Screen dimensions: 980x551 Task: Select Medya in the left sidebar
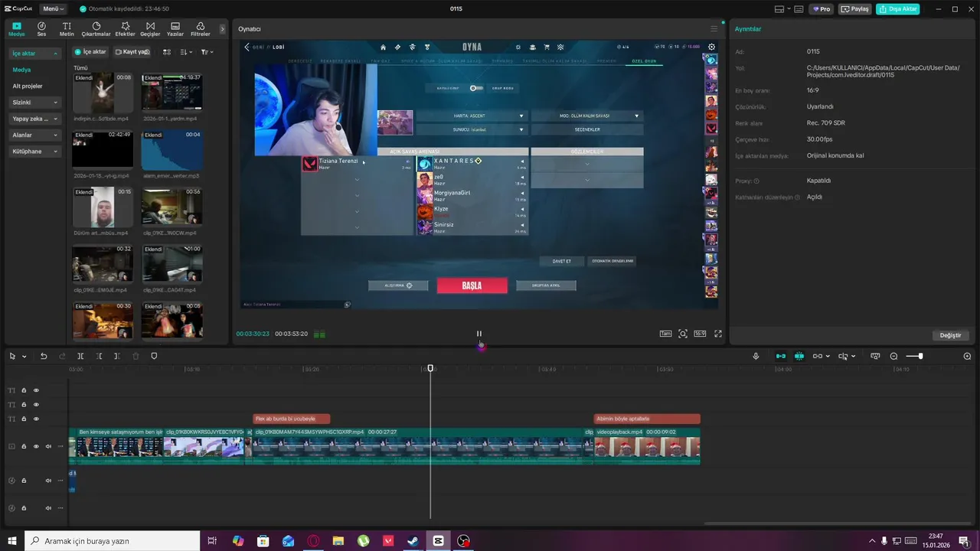[x=21, y=70]
